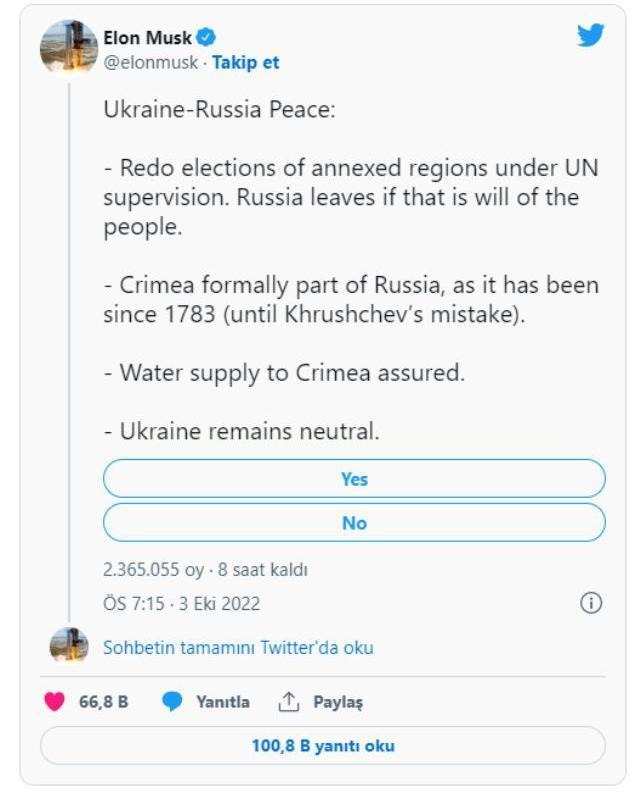Click the Twitter bird logo
Image resolution: width=640 pixels, height=796 pixels.
pos(591,36)
